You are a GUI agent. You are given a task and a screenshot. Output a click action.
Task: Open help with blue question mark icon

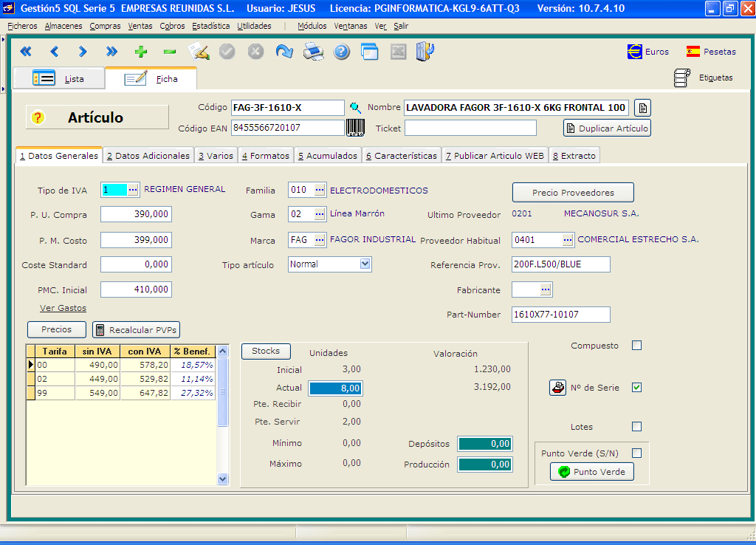(341, 52)
